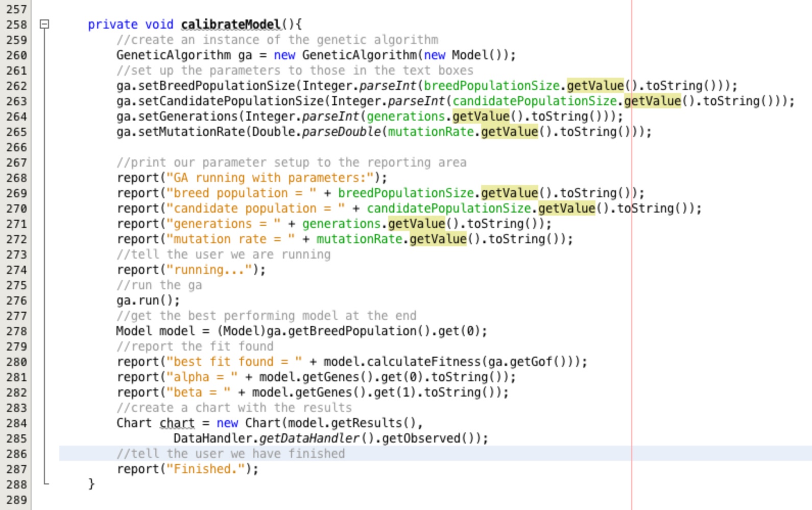Click the "running..." string literal

point(209,270)
